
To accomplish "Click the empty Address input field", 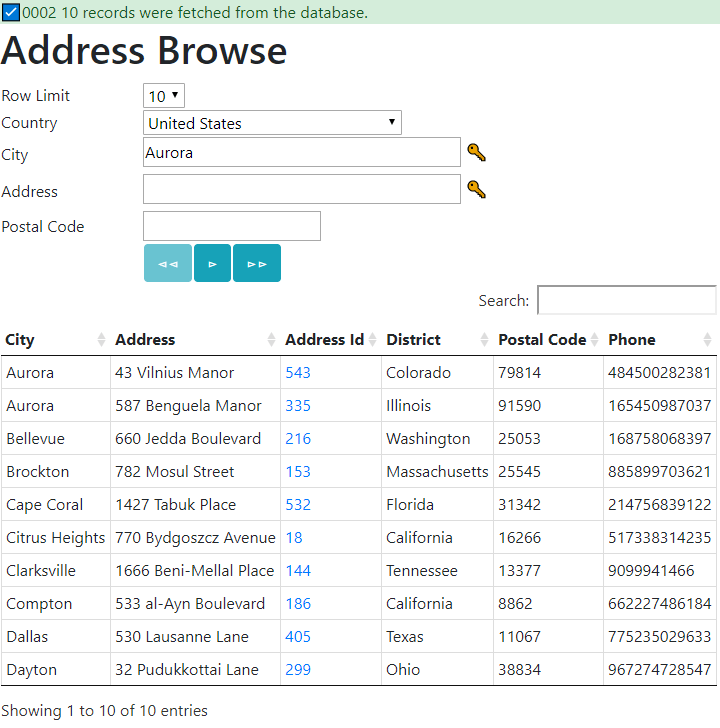I will tap(301, 190).
